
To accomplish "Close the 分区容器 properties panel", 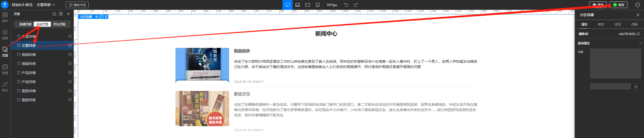I will pos(638,15).
